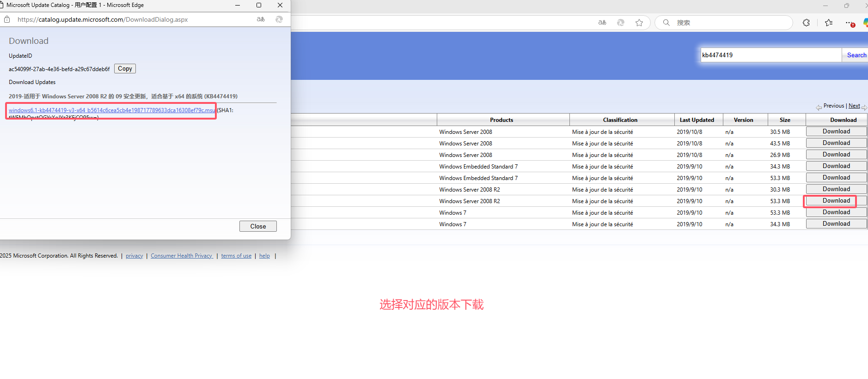Click the refresh icon in the main Edge address bar

(621, 23)
